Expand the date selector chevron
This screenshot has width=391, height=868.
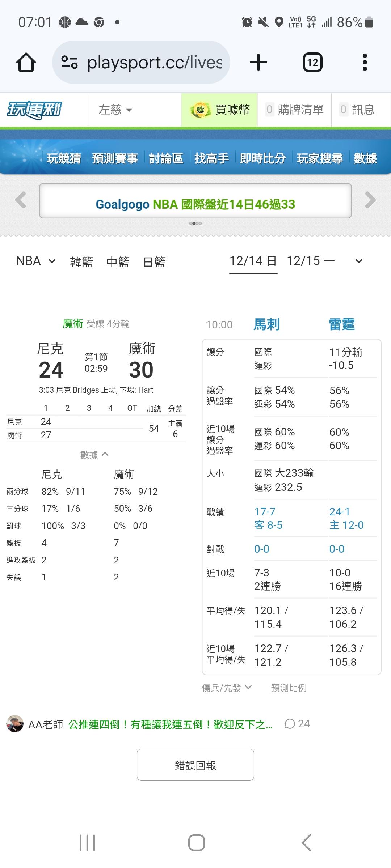(x=359, y=261)
